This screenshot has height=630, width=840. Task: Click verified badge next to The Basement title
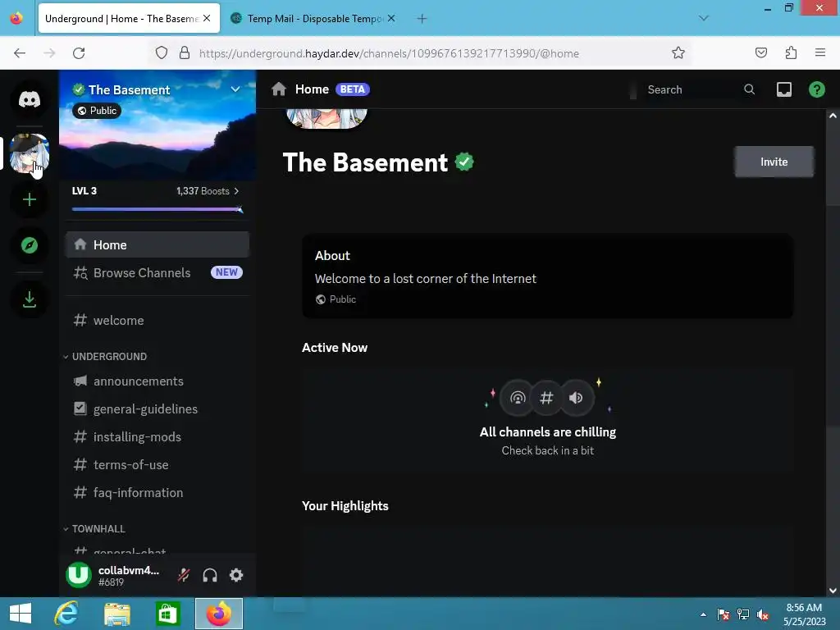pyautogui.click(x=464, y=162)
